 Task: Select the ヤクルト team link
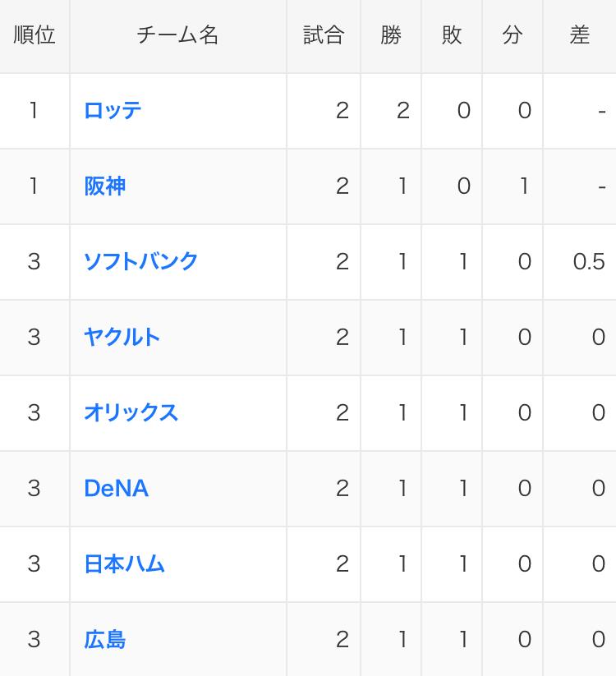(x=122, y=337)
